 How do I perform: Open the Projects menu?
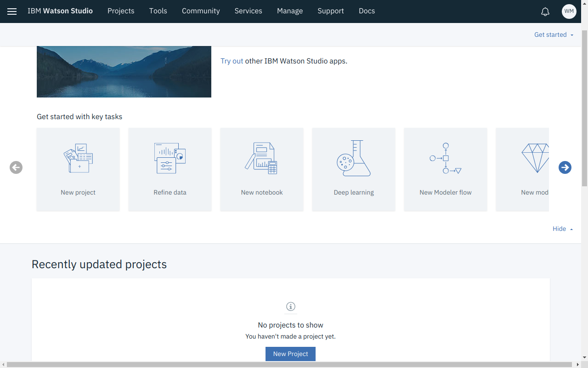(x=121, y=11)
